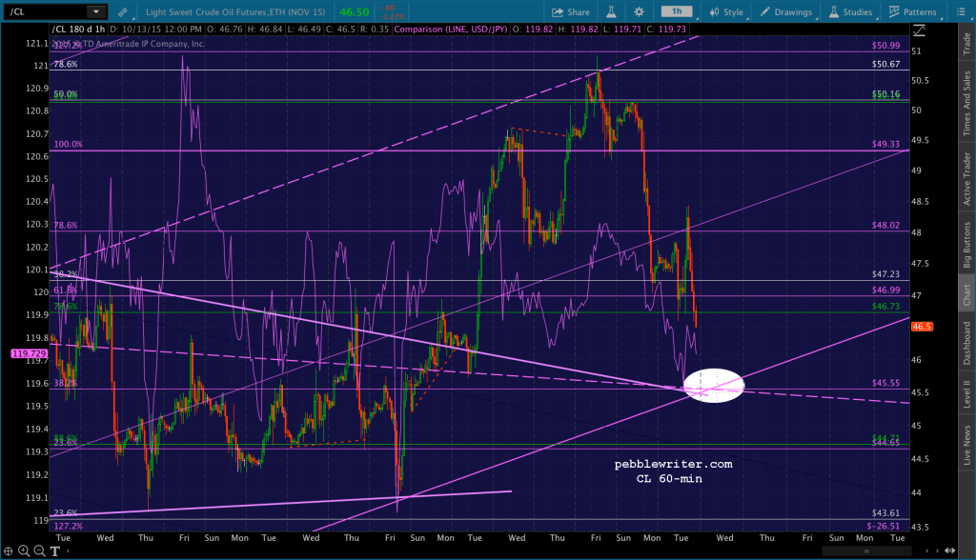Click the horizontal time scrollbar thumb
This screenshot has height=560, width=976.
865,550
